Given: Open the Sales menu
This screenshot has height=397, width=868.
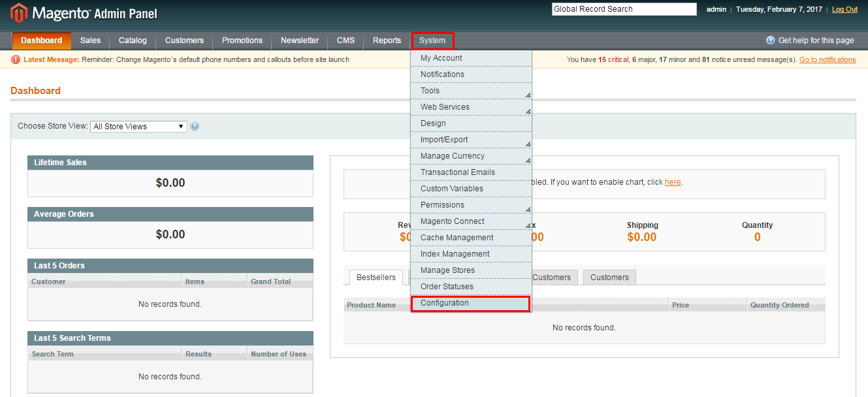Looking at the screenshot, I should [x=90, y=40].
